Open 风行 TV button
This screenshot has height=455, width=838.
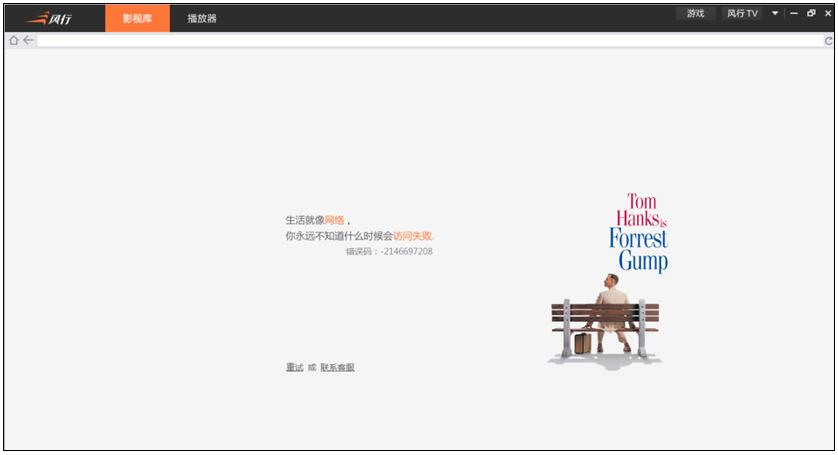(x=742, y=13)
